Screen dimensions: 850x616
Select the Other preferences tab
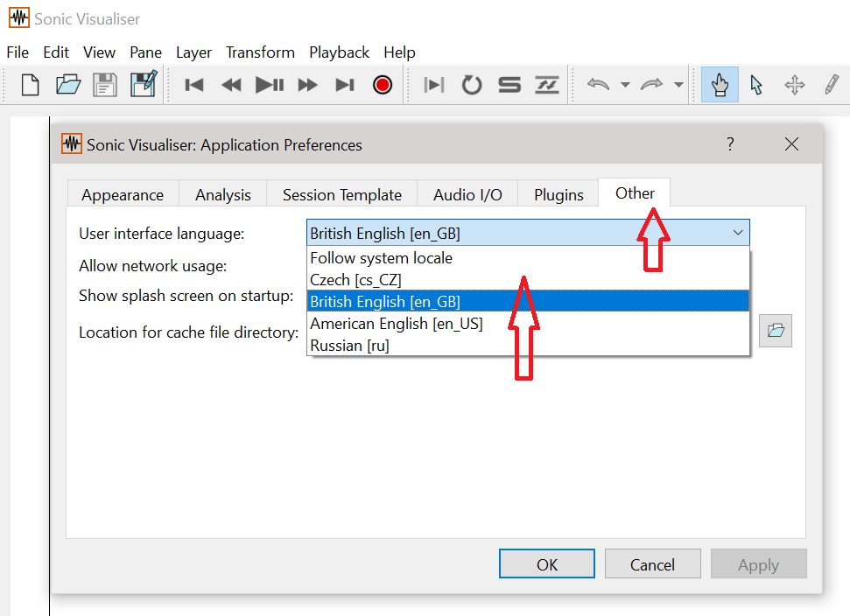pos(635,192)
